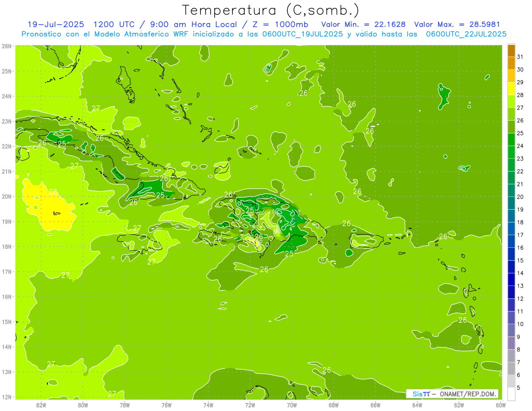
Task: Click the "20N" latitude axis label
Action: pos(7,196)
